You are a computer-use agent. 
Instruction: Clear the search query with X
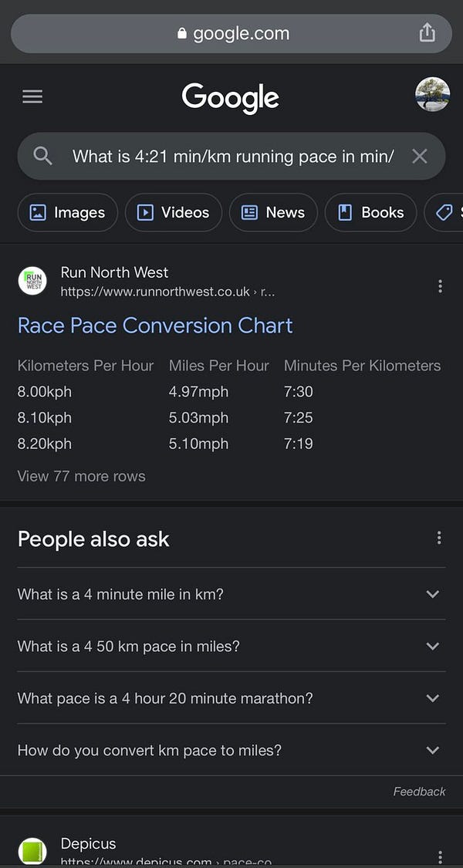(x=420, y=157)
